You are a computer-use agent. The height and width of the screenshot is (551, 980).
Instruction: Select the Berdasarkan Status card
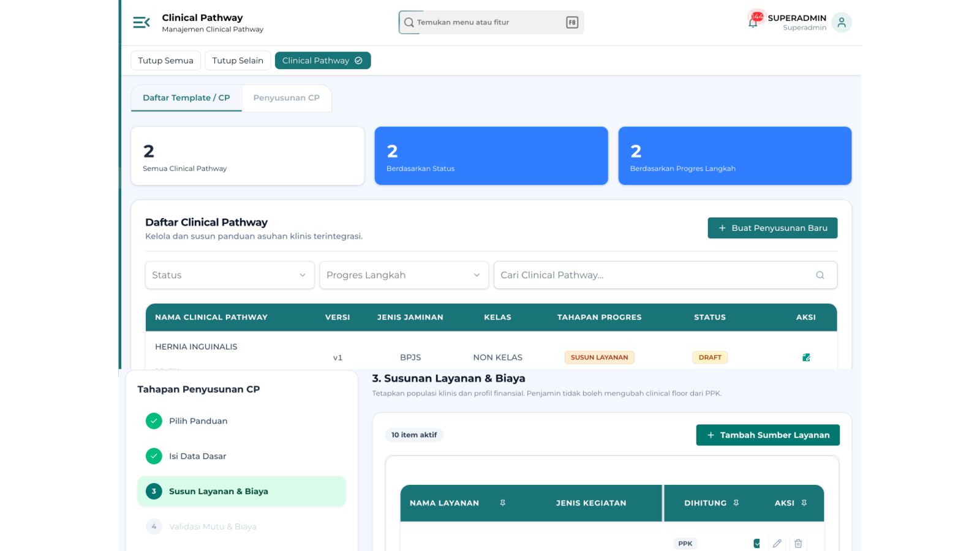(x=491, y=156)
